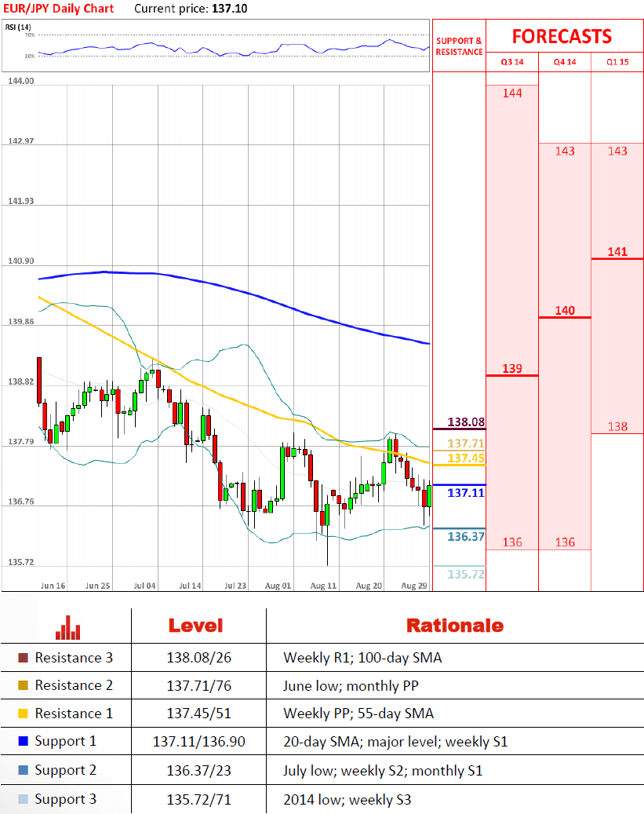Click the 136 value in Q3 14 column

[x=512, y=542]
